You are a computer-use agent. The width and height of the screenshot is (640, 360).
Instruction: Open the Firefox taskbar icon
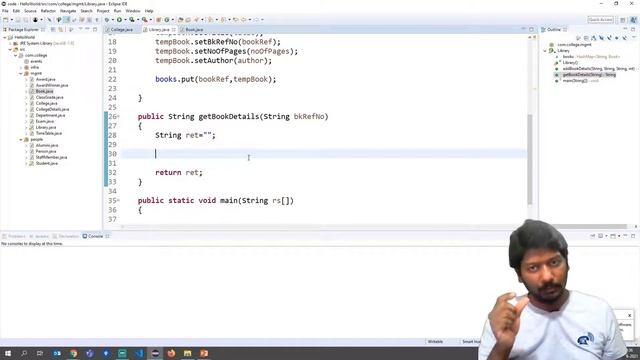(171, 353)
